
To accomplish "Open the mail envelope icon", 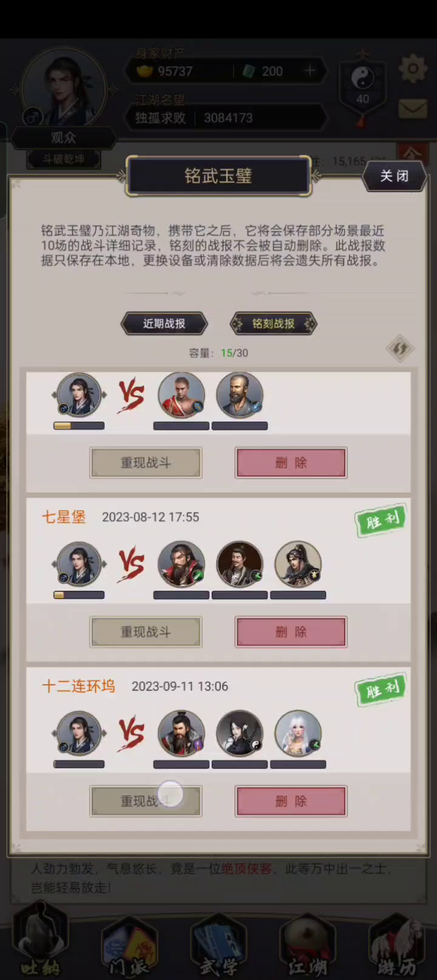I will click(413, 109).
